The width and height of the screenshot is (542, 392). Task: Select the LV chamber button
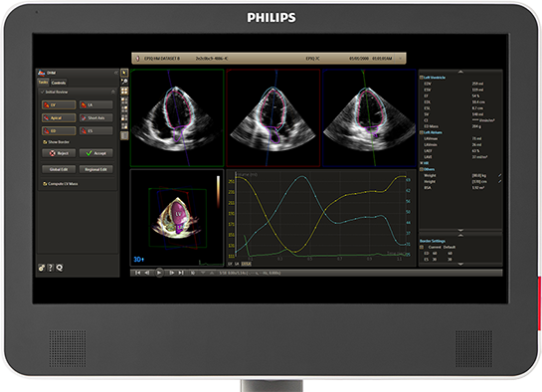pyautogui.click(x=59, y=104)
